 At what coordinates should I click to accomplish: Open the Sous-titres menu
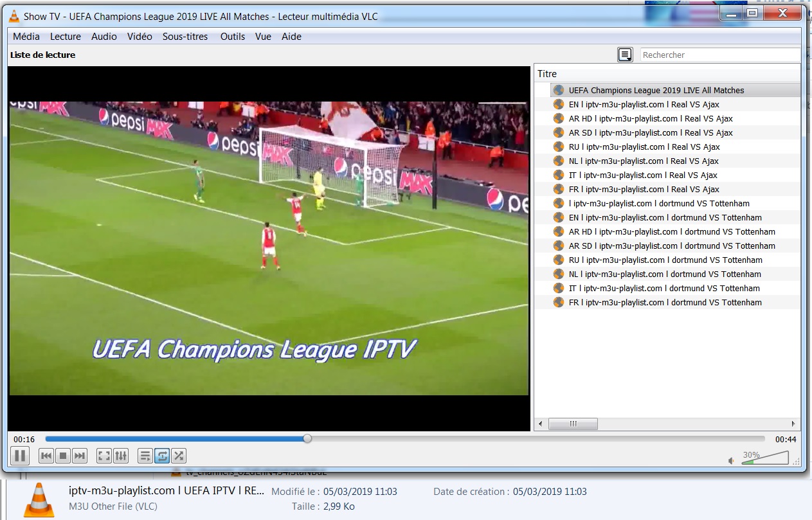(185, 37)
